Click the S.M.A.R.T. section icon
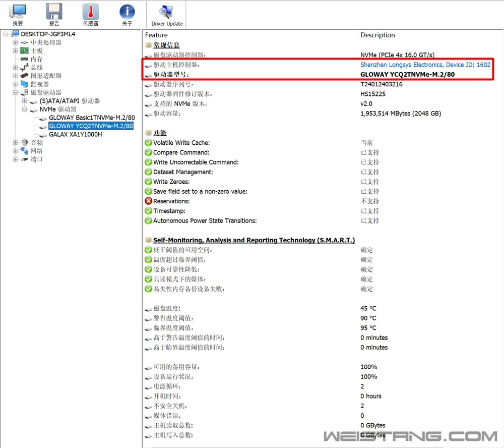This screenshot has height=448, width=504. pos(148,240)
